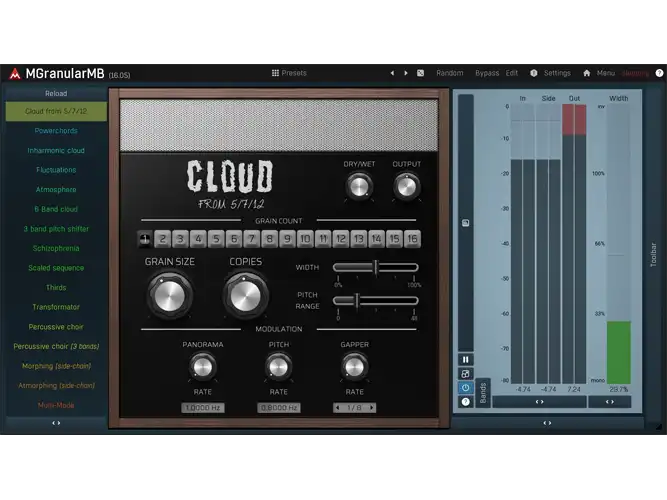667x500 pixels.
Task: Click the previous preset arrow
Action: click(392, 73)
